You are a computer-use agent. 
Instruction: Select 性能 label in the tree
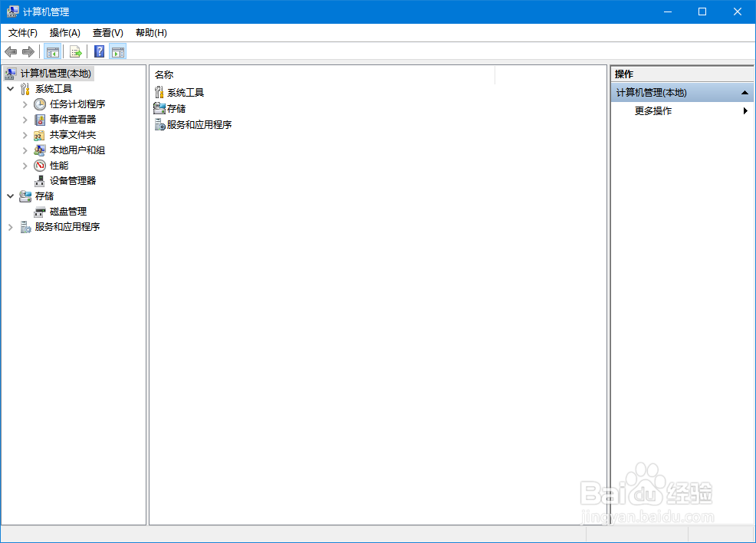pyautogui.click(x=59, y=166)
